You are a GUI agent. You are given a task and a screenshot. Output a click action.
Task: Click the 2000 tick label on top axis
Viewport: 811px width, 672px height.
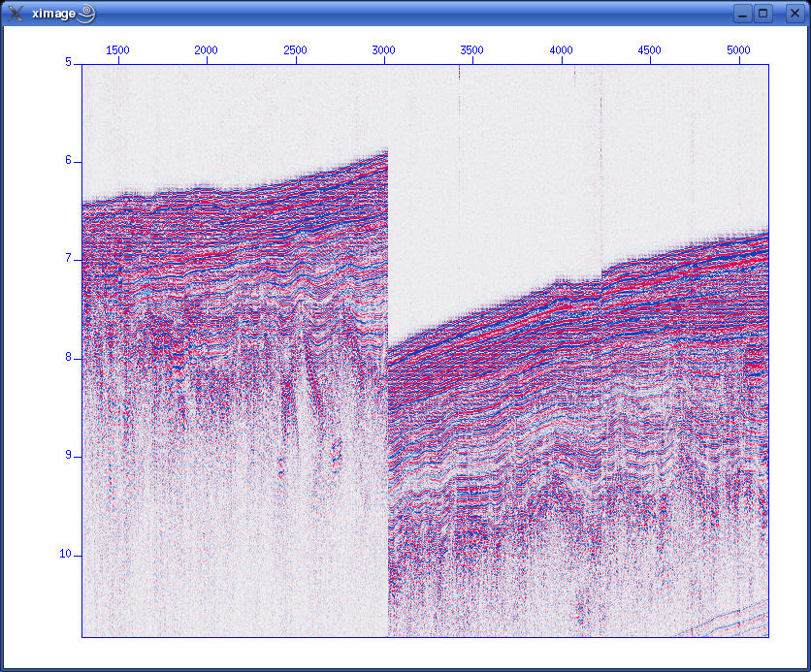pyautogui.click(x=207, y=49)
